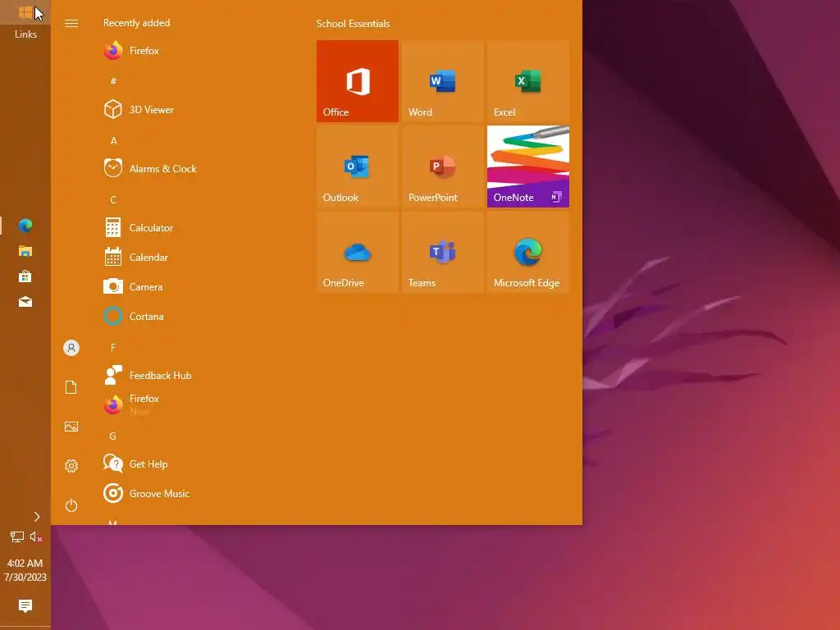This screenshot has width=840, height=630.
Task: Open Microsoft Edge on the taskbar
Action: click(x=25, y=226)
